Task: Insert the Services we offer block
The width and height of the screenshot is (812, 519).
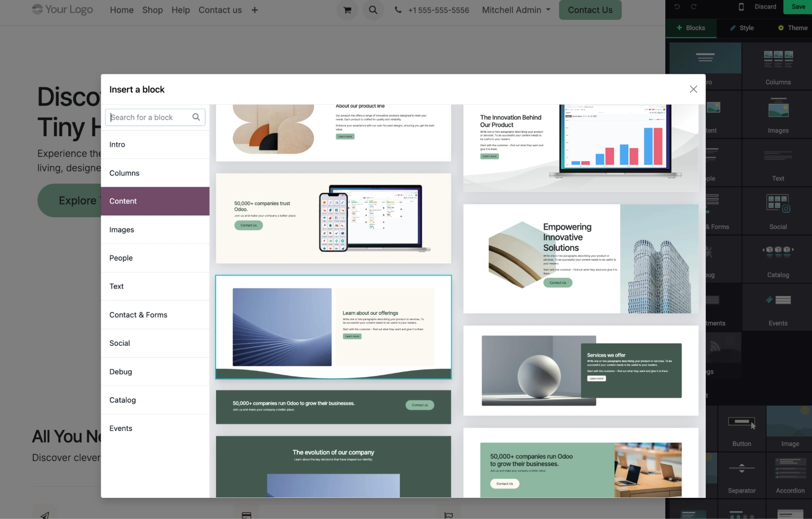Action: tap(581, 371)
